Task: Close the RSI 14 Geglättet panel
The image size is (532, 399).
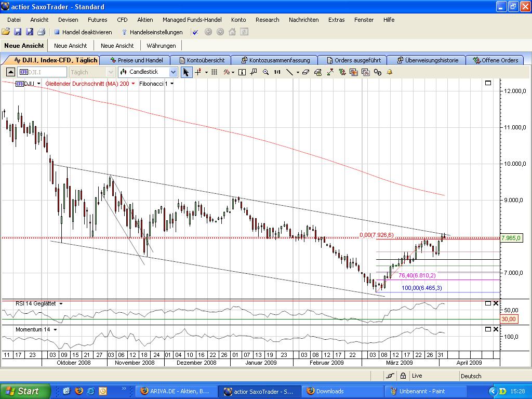Action: [x=496, y=303]
